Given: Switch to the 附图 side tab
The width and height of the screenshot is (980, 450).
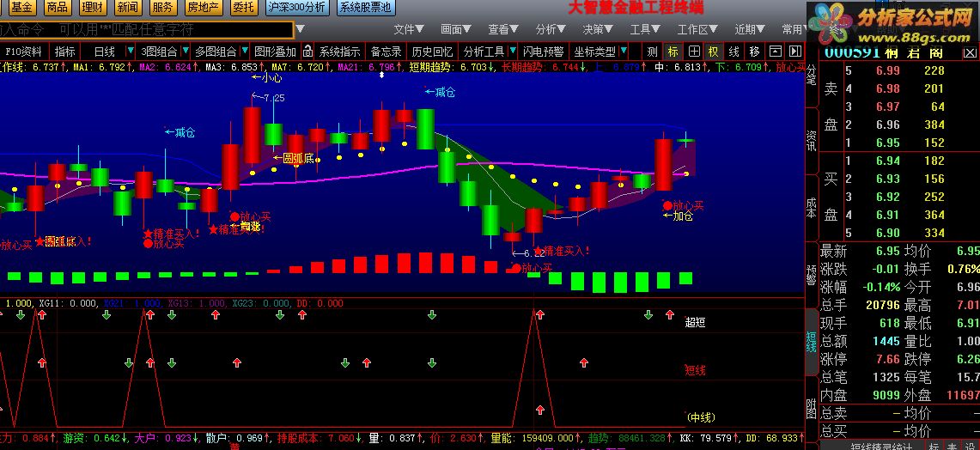Looking at the screenshot, I should (812, 409).
